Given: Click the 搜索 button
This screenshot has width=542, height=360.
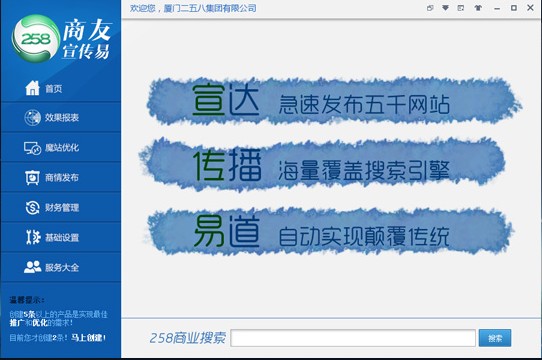Looking at the screenshot, I should [x=495, y=338].
